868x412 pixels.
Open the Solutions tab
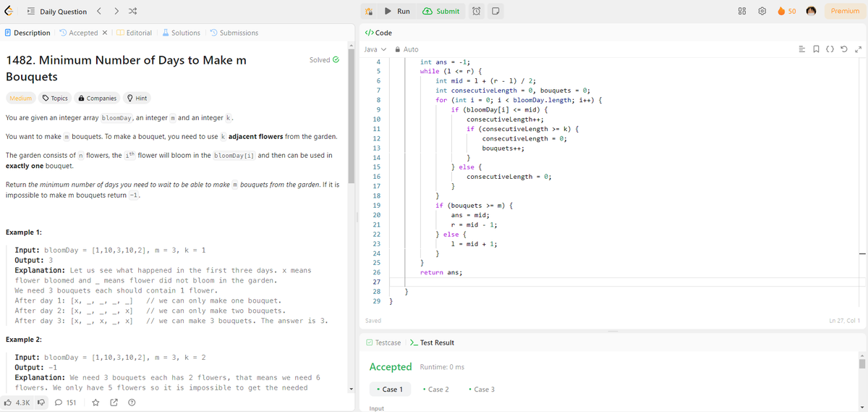182,33
